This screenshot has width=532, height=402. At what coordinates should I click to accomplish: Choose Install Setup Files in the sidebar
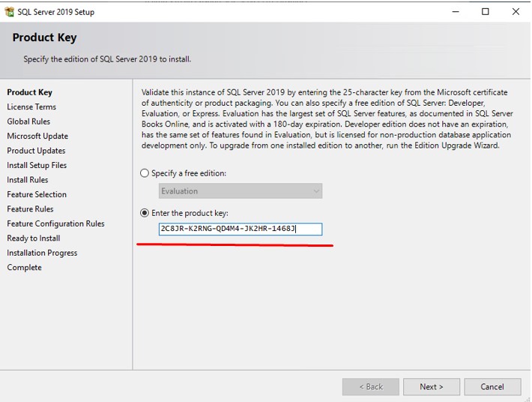(37, 165)
